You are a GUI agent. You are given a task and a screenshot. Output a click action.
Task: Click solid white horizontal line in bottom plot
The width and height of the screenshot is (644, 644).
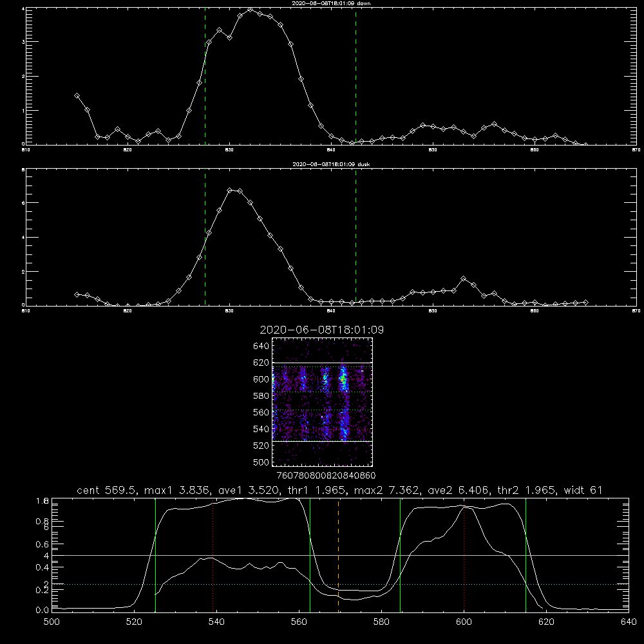(340, 555)
